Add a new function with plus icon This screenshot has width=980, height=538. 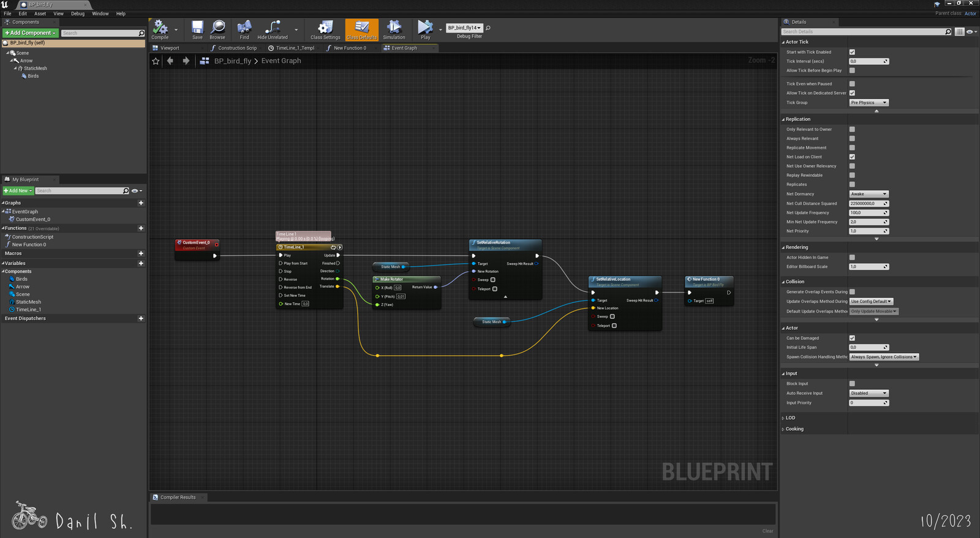[x=141, y=228]
